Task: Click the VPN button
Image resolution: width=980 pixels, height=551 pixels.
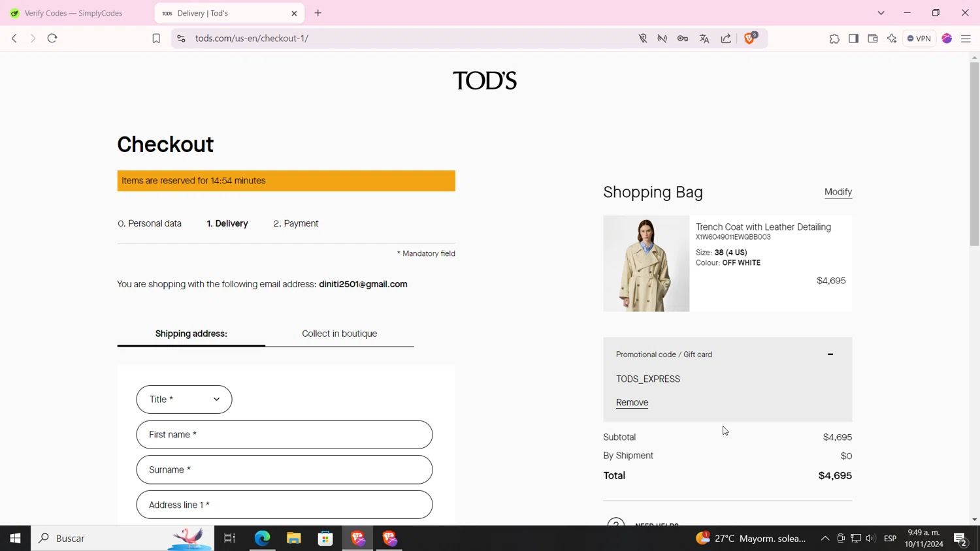Action: click(919, 39)
